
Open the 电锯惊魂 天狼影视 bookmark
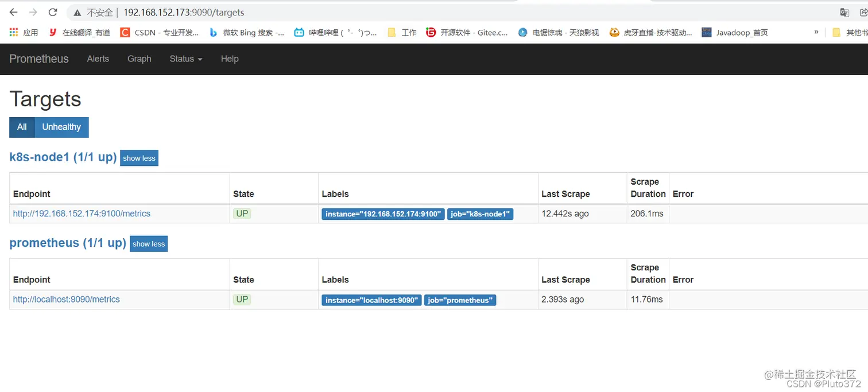coord(559,33)
